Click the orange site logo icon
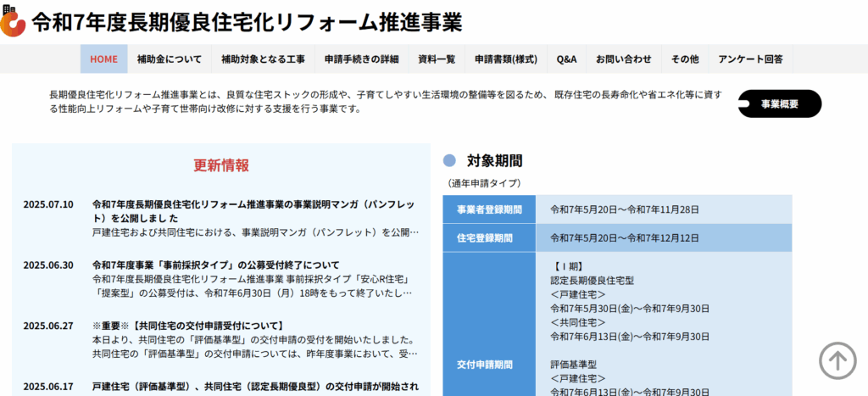The image size is (868, 396). coord(12,21)
